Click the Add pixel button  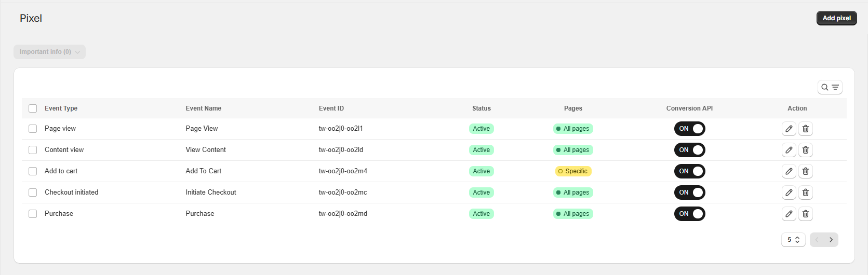pyautogui.click(x=836, y=18)
